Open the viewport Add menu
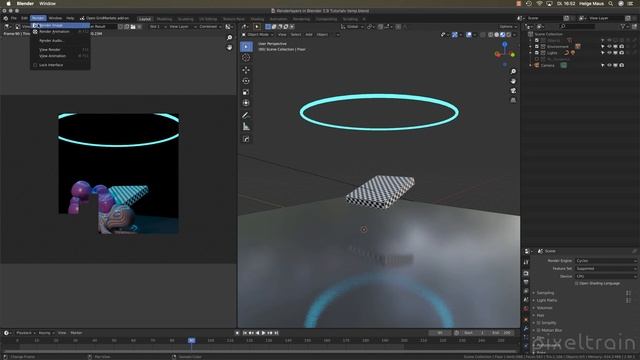 click(309, 35)
